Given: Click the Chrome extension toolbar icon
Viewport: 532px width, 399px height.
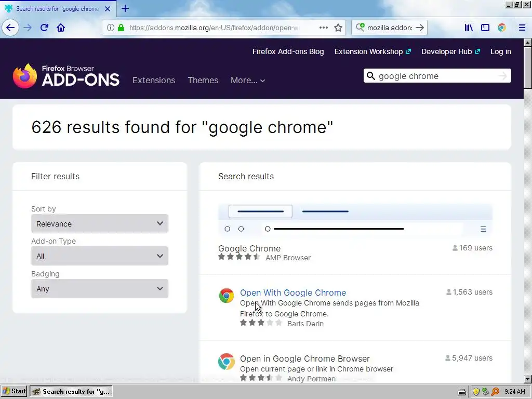Looking at the screenshot, I should click(x=502, y=28).
